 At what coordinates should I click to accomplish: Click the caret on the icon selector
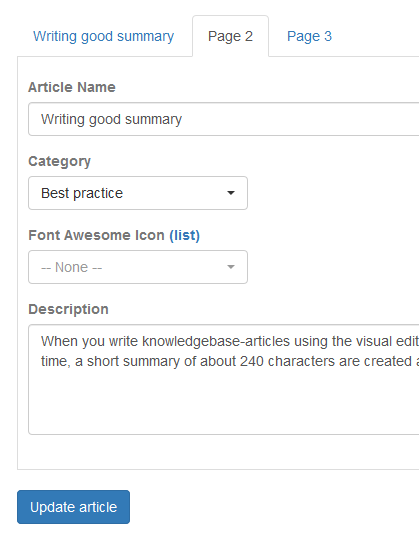tap(231, 267)
